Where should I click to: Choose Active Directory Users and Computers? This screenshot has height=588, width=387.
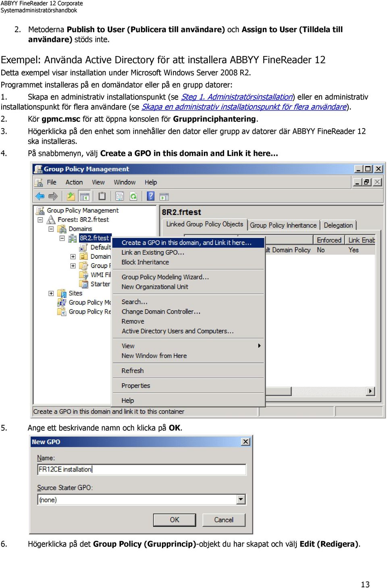[x=188, y=331]
